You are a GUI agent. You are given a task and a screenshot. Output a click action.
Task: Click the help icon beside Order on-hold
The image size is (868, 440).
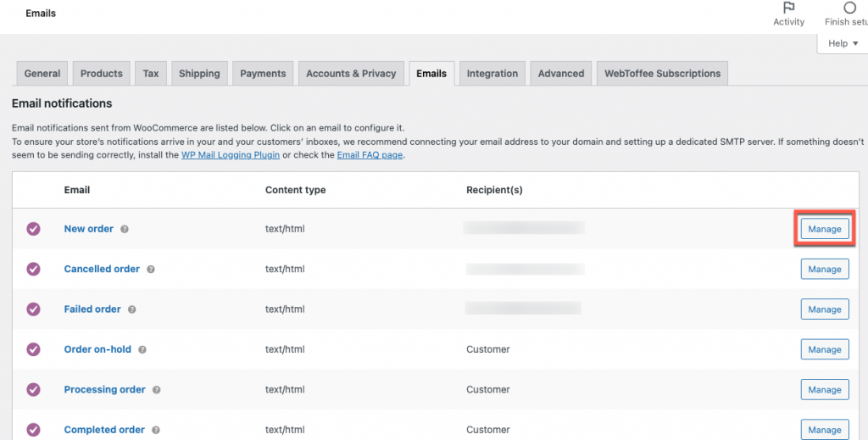pos(142,350)
